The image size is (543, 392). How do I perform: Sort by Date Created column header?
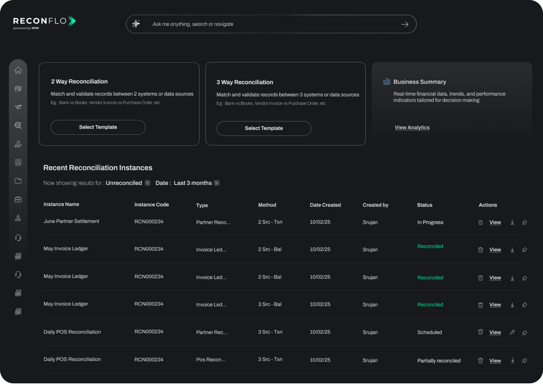tap(325, 205)
